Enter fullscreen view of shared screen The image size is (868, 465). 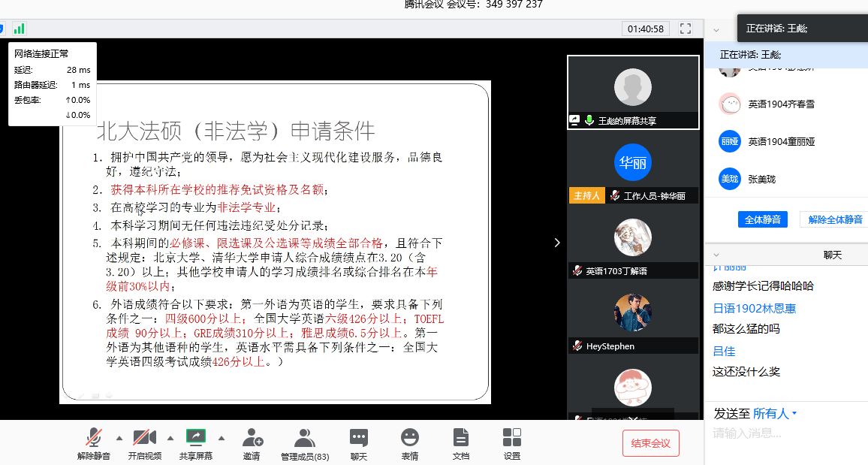(x=685, y=29)
